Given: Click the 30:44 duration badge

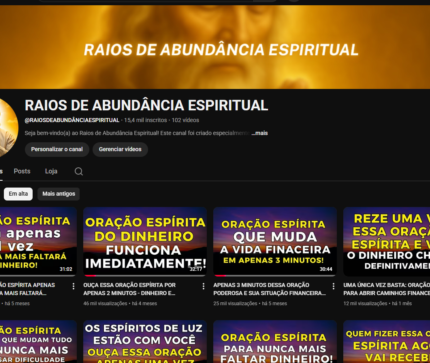Looking at the screenshot, I should pos(326,269).
